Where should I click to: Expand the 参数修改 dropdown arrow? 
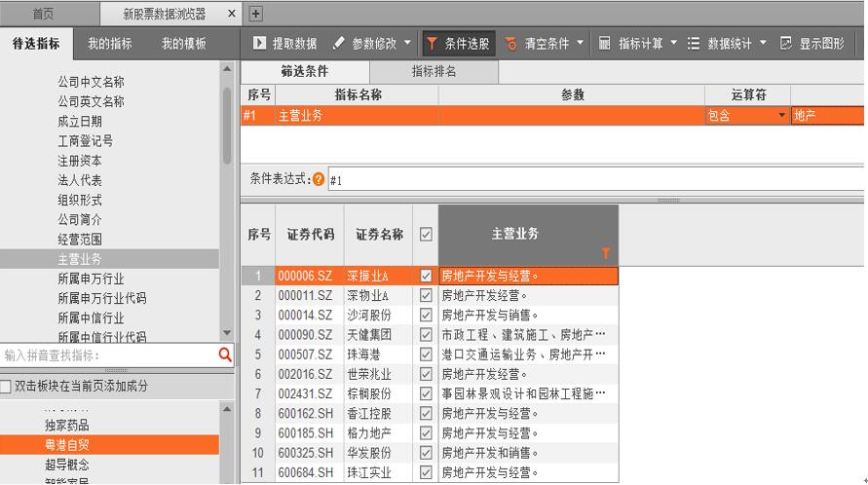406,44
